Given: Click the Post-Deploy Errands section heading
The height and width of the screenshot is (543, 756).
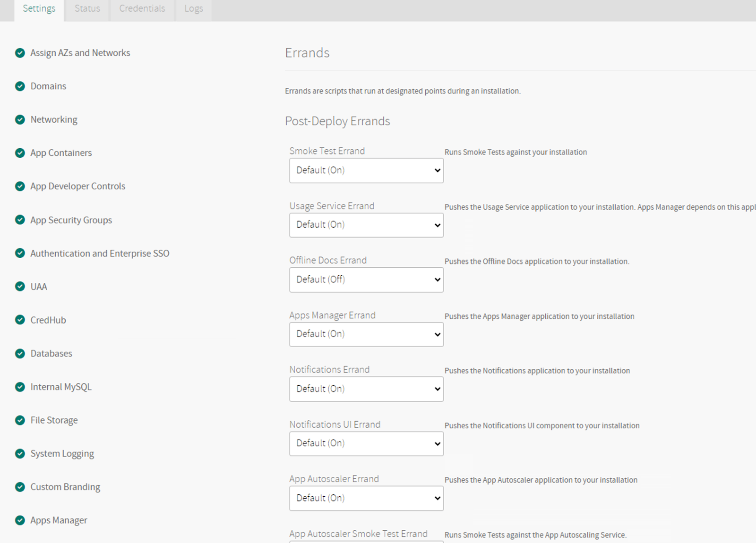Looking at the screenshot, I should (337, 121).
